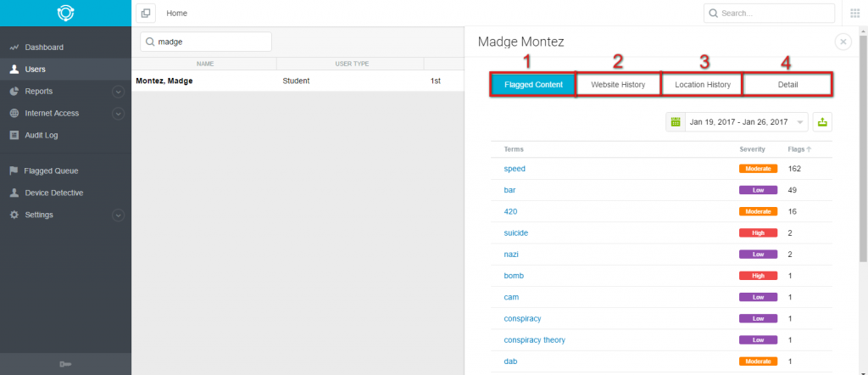Click the High badge in the suicide row
The height and width of the screenshot is (375, 868).
[x=758, y=232]
